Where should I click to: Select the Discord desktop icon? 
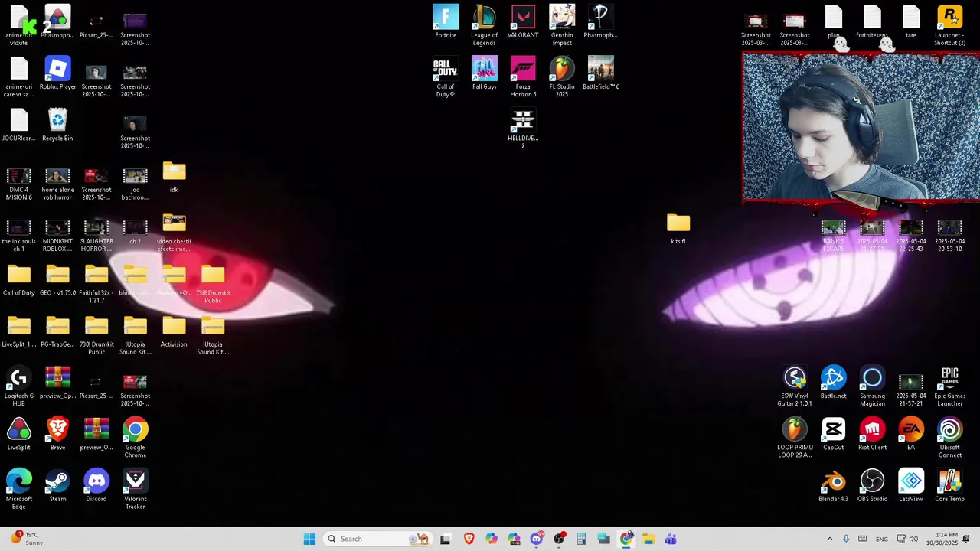pos(96,486)
